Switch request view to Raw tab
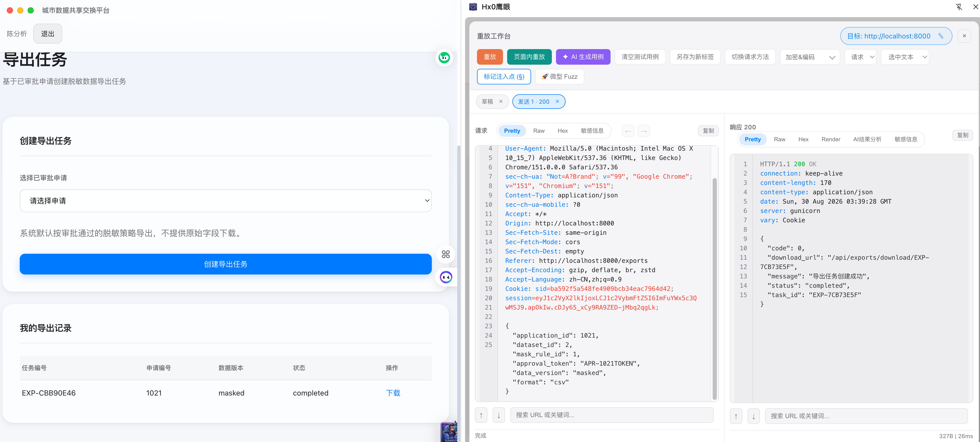The image size is (980, 442). (539, 131)
